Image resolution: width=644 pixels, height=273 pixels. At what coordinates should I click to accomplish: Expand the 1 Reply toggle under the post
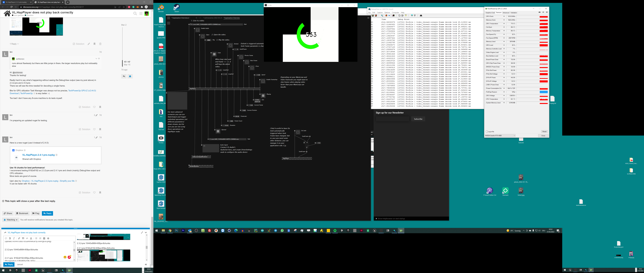click(14, 44)
